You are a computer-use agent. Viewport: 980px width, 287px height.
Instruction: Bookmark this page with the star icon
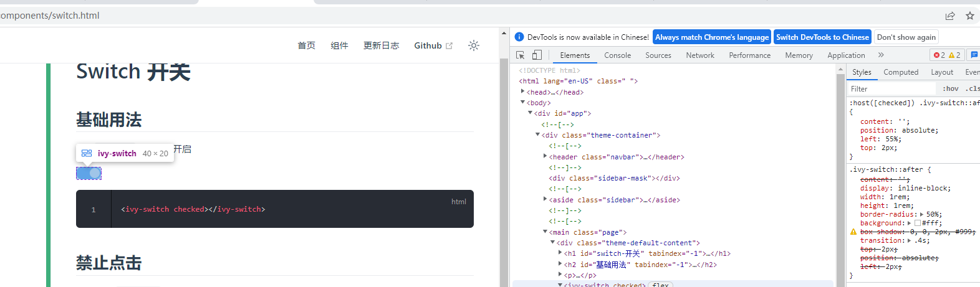click(x=970, y=16)
